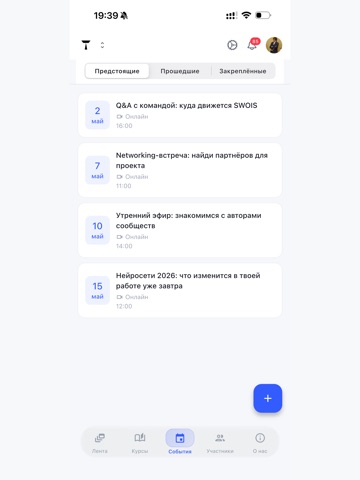Open the Networking-встреча event title
360x480 pixels.
pyautogui.click(x=192, y=160)
